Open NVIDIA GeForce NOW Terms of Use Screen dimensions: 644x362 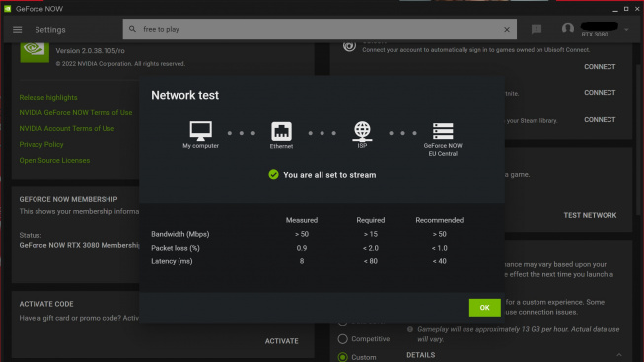click(x=76, y=112)
